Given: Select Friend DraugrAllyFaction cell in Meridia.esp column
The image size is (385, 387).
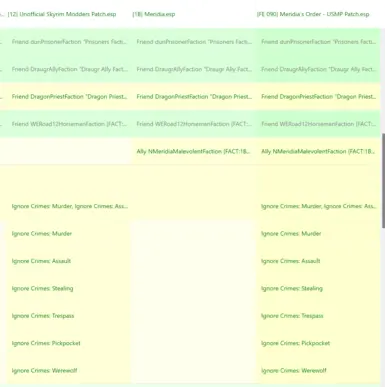Looking at the screenshot, I should [x=194, y=69].
